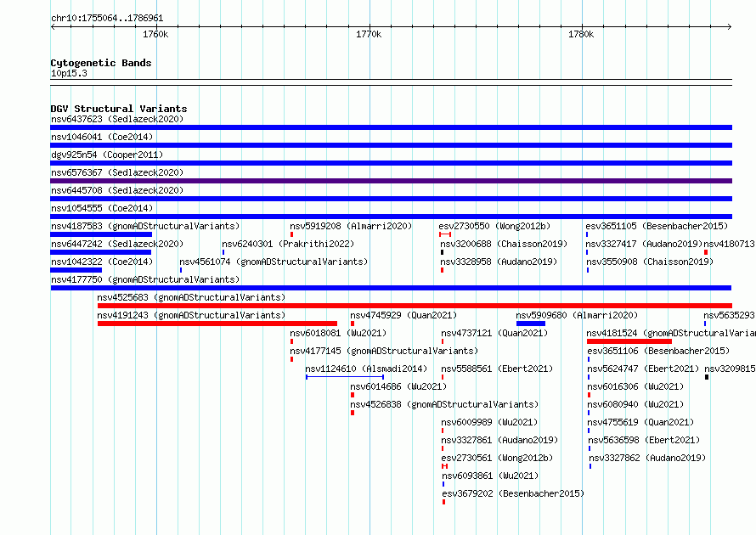Select nsv4561074 gnomAD variant label
The height and width of the screenshot is (535, 756).
tap(274, 262)
